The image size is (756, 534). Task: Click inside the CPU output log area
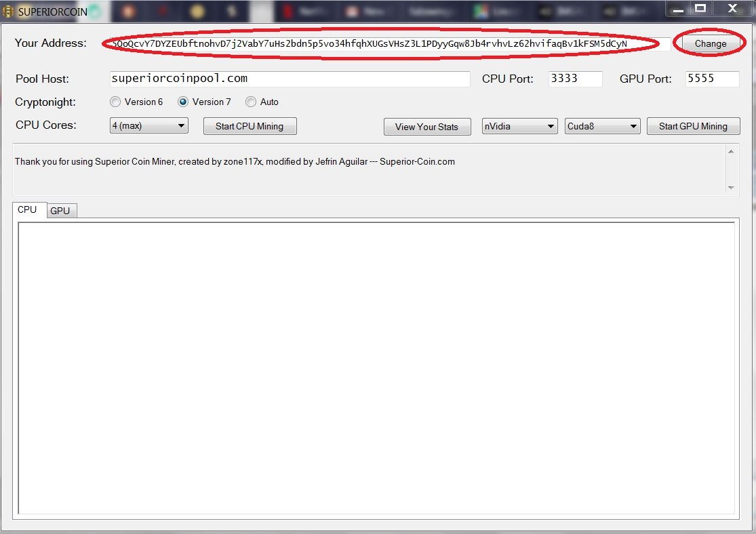pyautogui.click(x=376, y=368)
